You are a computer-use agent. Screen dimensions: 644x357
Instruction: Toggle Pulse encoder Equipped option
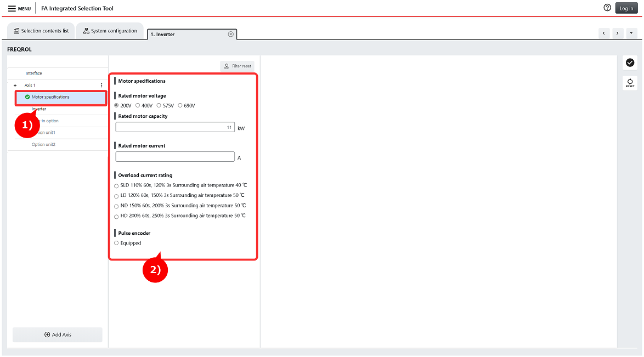(116, 243)
